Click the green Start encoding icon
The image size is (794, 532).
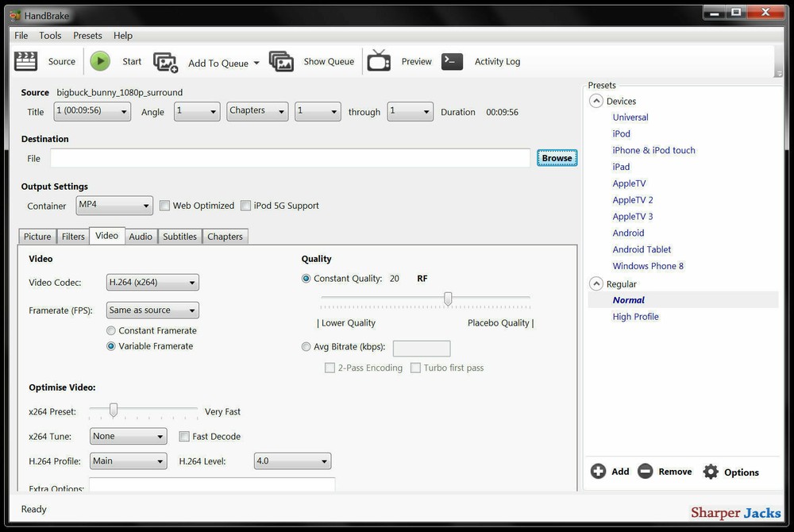[x=99, y=60]
